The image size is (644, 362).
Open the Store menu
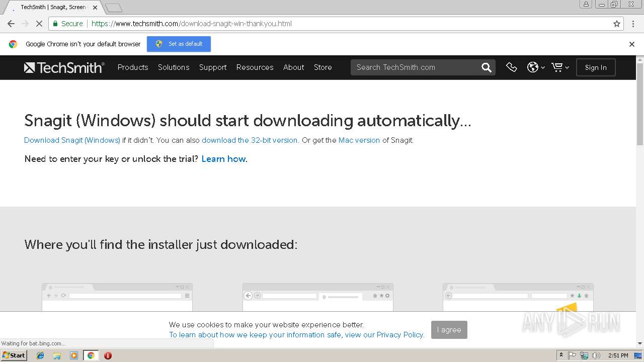pyautogui.click(x=323, y=67)
